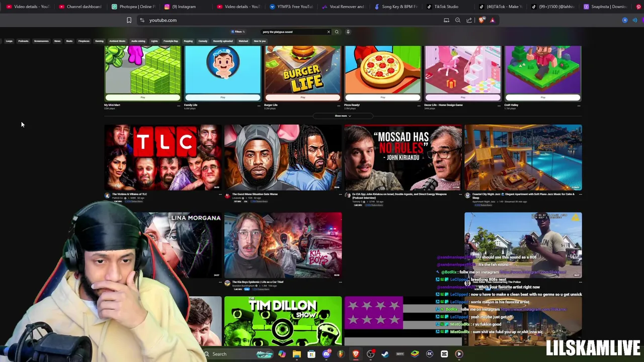Screen dimensions: 644x362
Task: Open Brave Rewards triangle icon
Action: (x=493, y=20)
